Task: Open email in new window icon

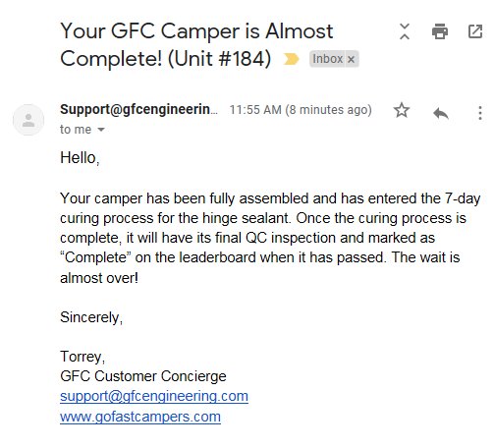Action: [475, 31]
